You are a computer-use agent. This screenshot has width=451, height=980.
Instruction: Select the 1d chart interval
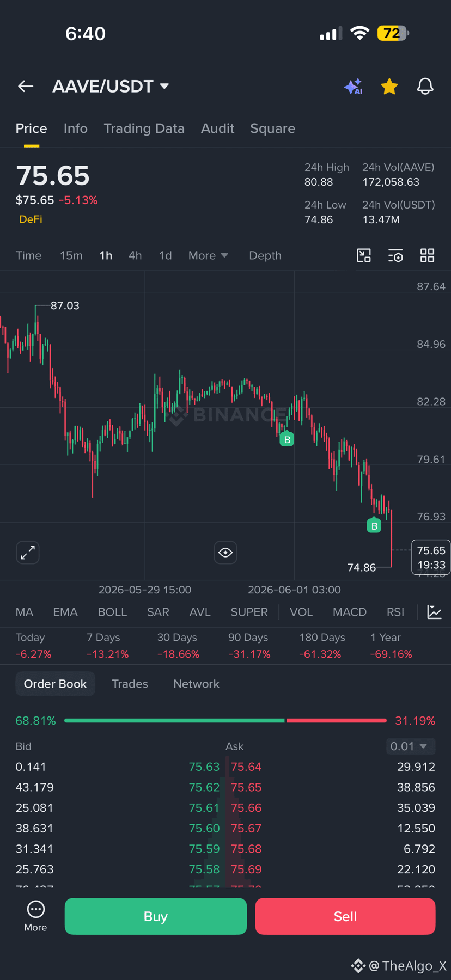165,255
